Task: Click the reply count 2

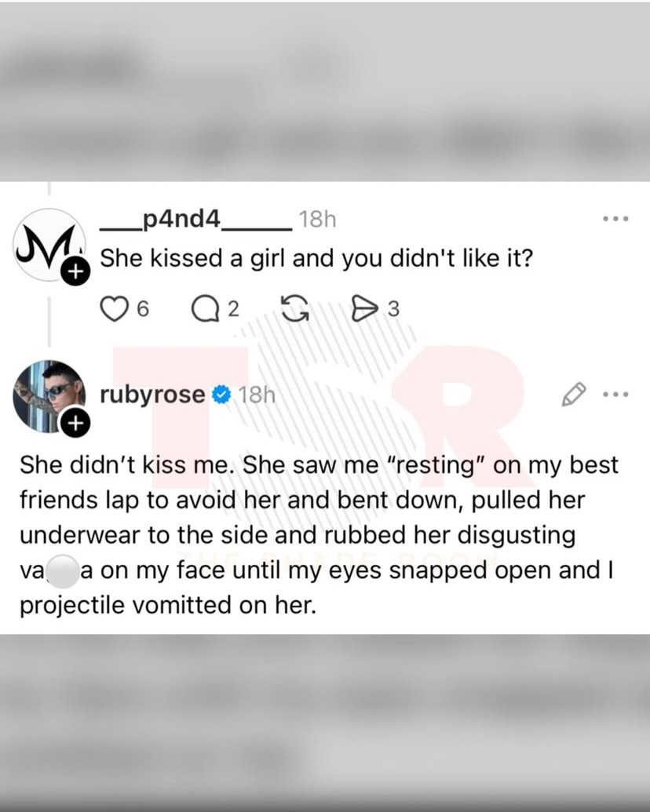Action: [234, 309]
